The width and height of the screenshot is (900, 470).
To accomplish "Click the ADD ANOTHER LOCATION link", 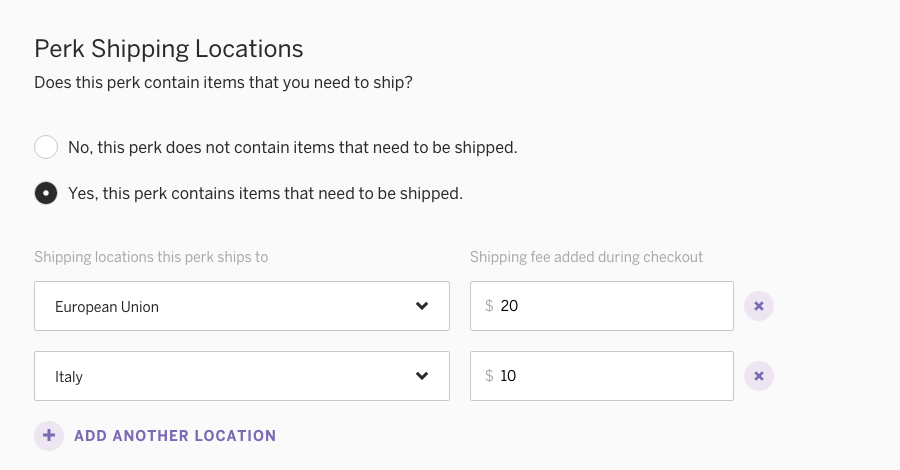I will pyautogui.click(x=175, y=436).
